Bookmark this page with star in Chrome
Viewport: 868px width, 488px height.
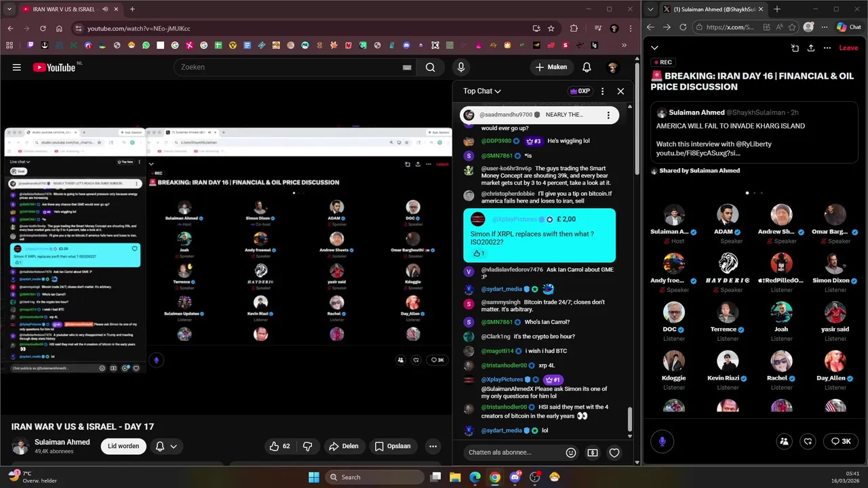(551, 28)
